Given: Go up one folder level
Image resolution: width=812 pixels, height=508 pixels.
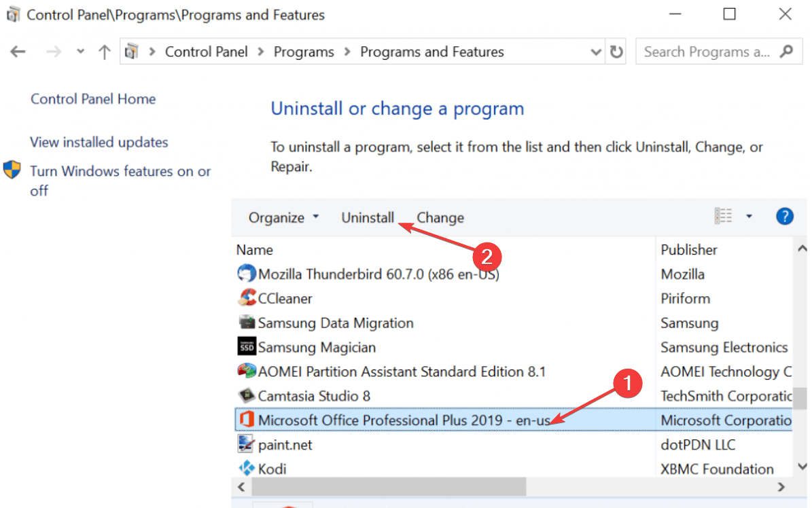Looking at the screenshot, I should coord(105,52).
